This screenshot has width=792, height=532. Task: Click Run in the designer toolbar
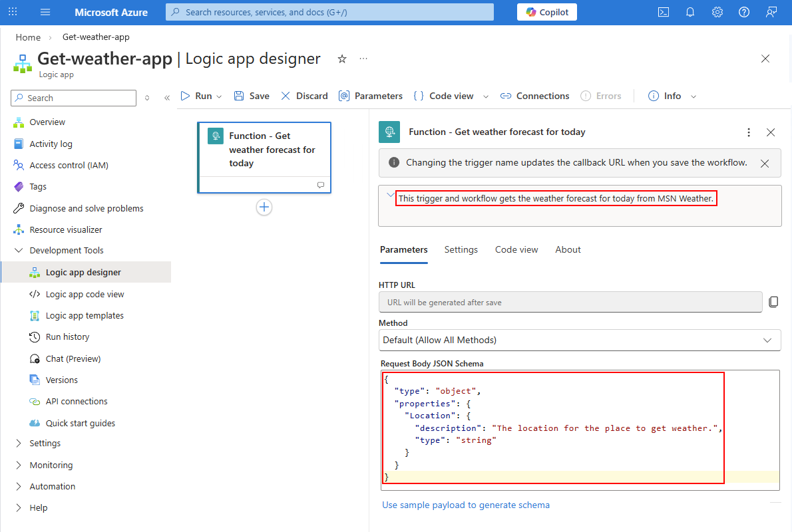[196, 96]
